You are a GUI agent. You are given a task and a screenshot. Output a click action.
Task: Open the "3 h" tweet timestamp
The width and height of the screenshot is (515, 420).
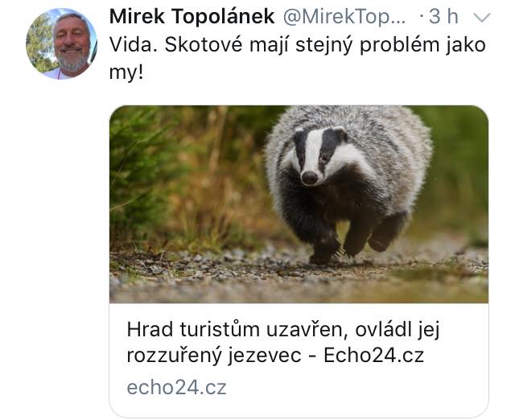click(443, 16)
